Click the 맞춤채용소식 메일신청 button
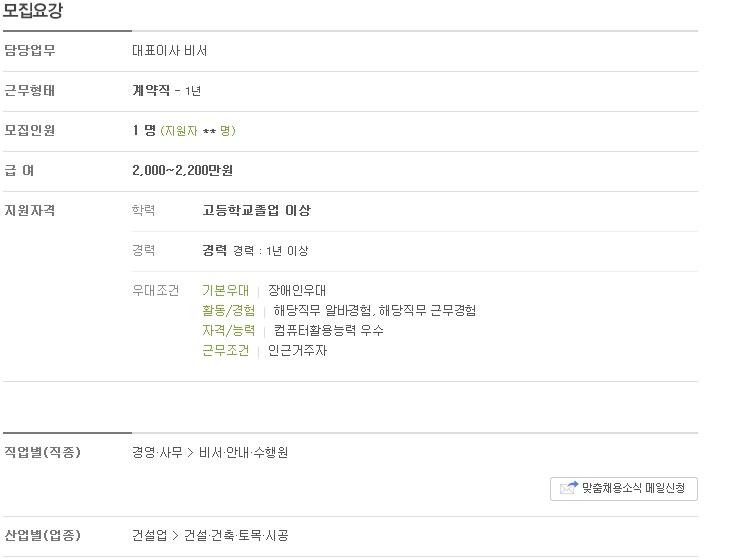This screenshot has height=560, width=740. (623, 489)
